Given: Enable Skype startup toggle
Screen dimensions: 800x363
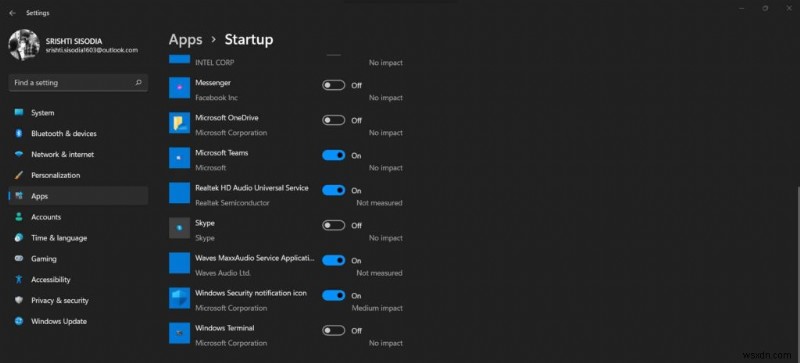Looking at the screenshot, I should [334, 225].
